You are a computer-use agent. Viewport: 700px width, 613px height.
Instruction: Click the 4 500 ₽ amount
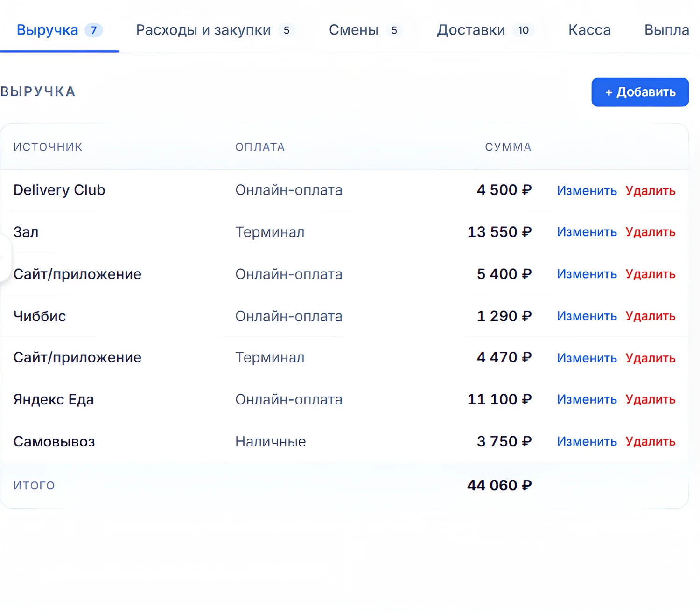pos(504,190)
